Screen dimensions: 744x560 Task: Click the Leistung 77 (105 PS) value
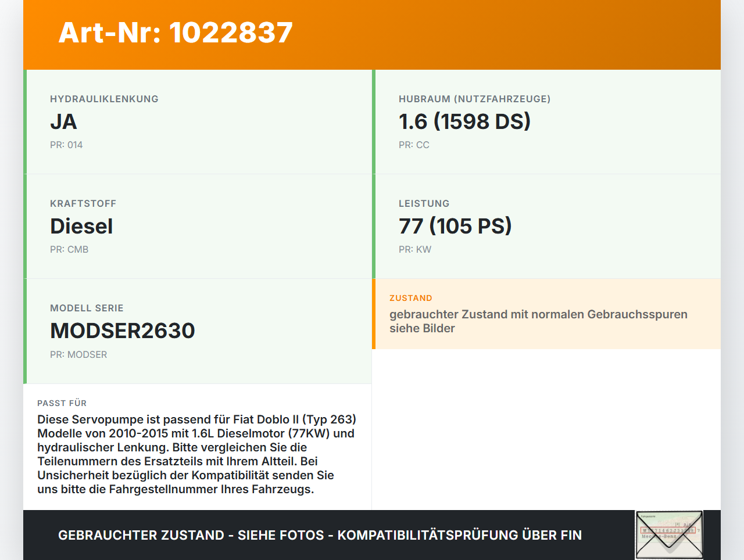tap(455, 226)
